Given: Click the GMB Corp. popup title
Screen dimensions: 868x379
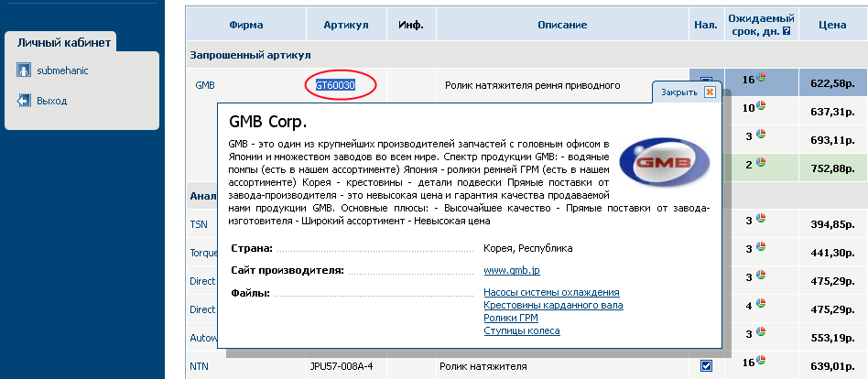Looking at the screenshot, I should pos(268,122).
